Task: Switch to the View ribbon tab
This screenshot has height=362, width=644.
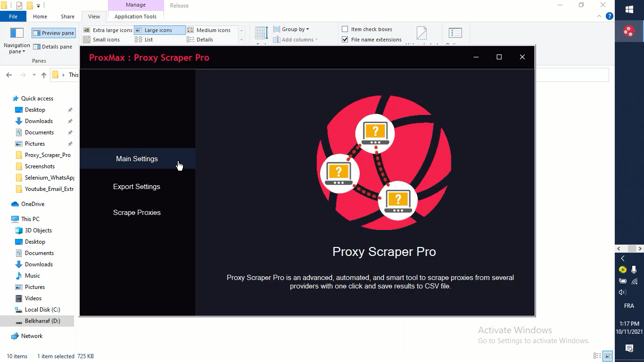Action: tap(94, 16)
